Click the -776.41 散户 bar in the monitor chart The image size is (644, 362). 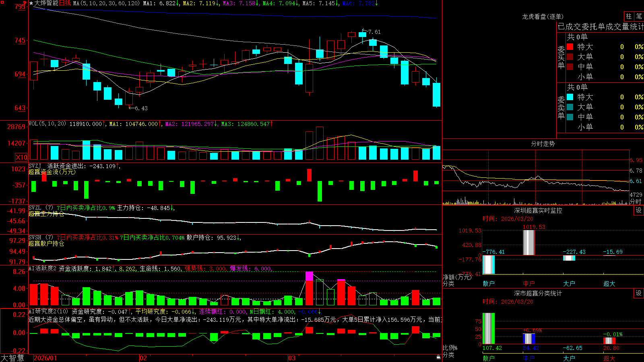click(x=489, y=265)
